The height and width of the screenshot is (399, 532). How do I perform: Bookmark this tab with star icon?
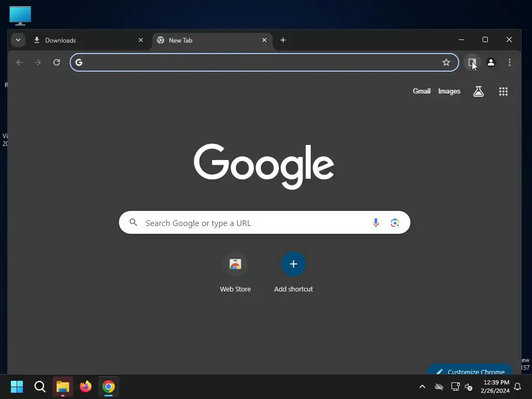click(446, 62)
